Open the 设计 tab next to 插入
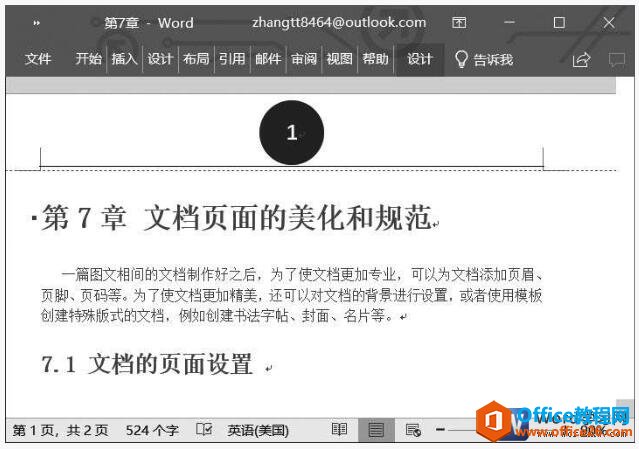The height and width of the screenshot is (449, 639). pos(160,59)
